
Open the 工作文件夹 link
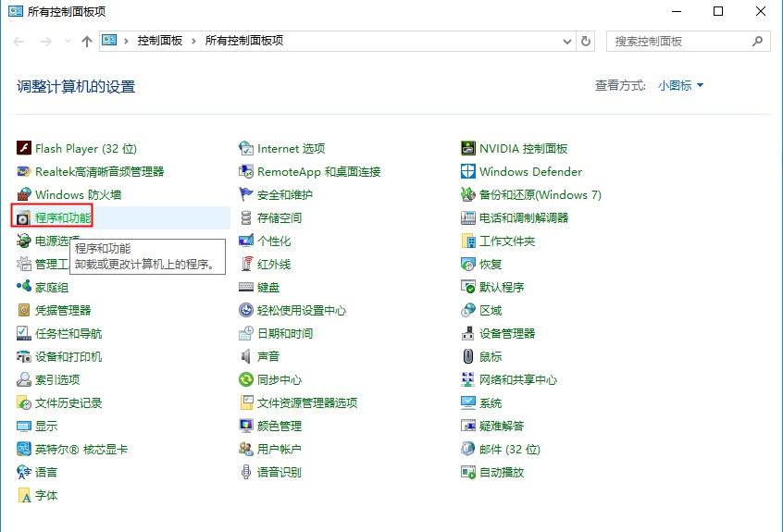pos(507,241)
